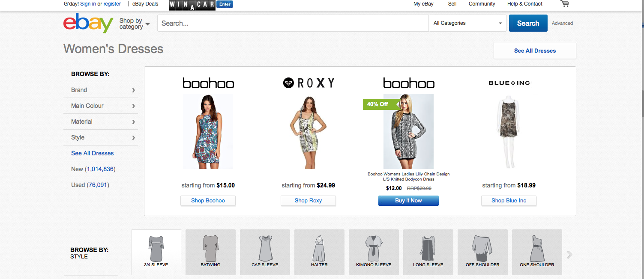The width and height of the screenshot is (644, 279).
Task: Show next styles with the carousel arrow
Action: (569, 255)
